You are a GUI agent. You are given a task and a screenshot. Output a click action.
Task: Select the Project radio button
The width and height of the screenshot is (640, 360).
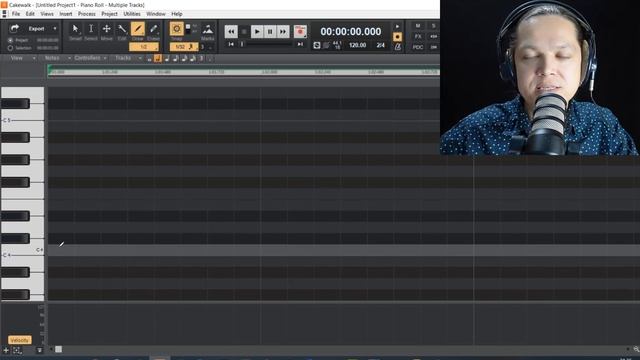[x=11, y=40]
